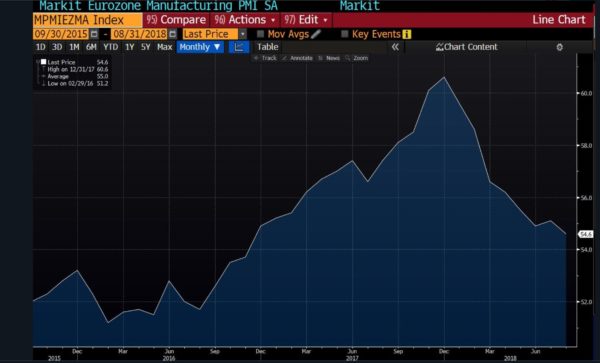Select the 6M time range
600x363 pixels.
pyautogui.click(x=91, y=47)
